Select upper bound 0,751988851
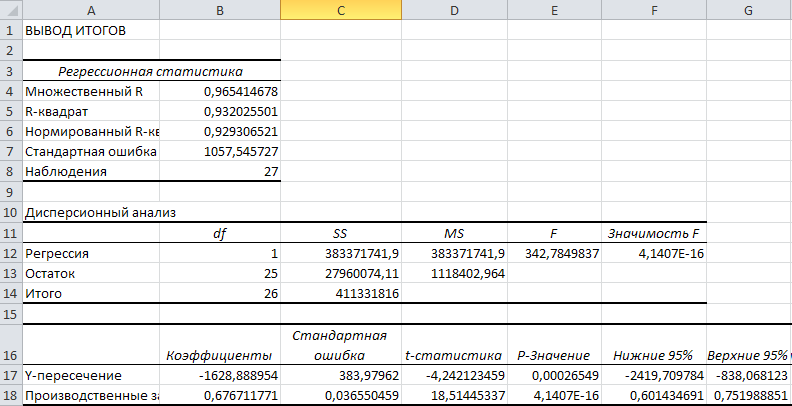Screen dimensions: 792x406 (x=749, y=395)
